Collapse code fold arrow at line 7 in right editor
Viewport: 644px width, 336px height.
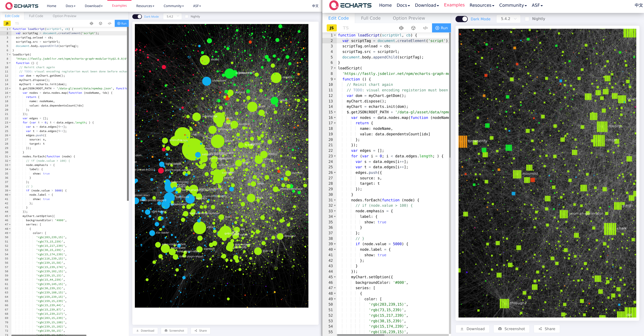[335, 68]
